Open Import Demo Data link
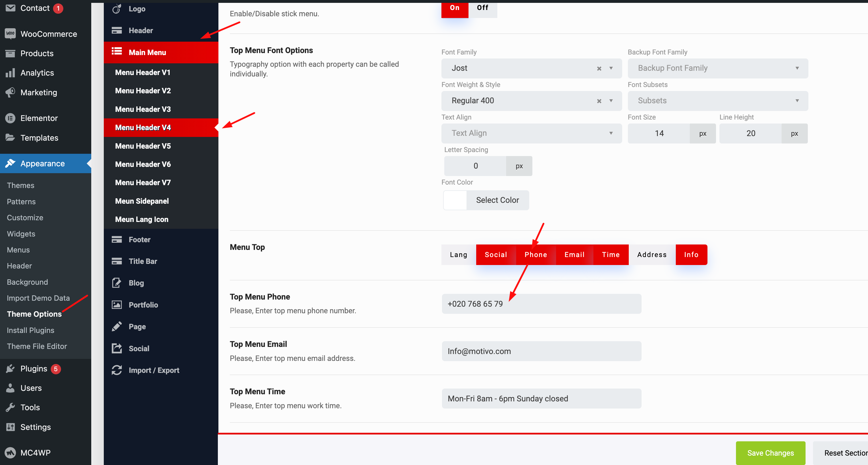The image size is (868, 465). pyautogui.click(x=38, y=298)
